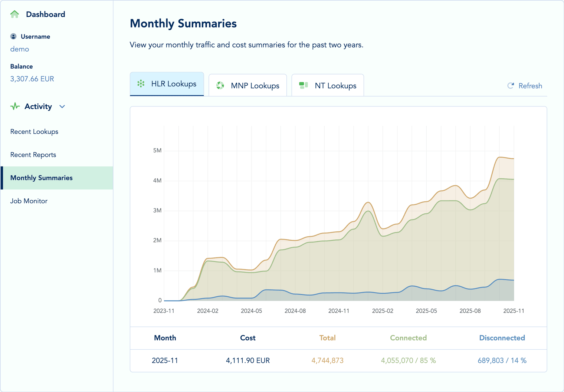
Task: Open Recent Reports page
Action: coord(33,155)
